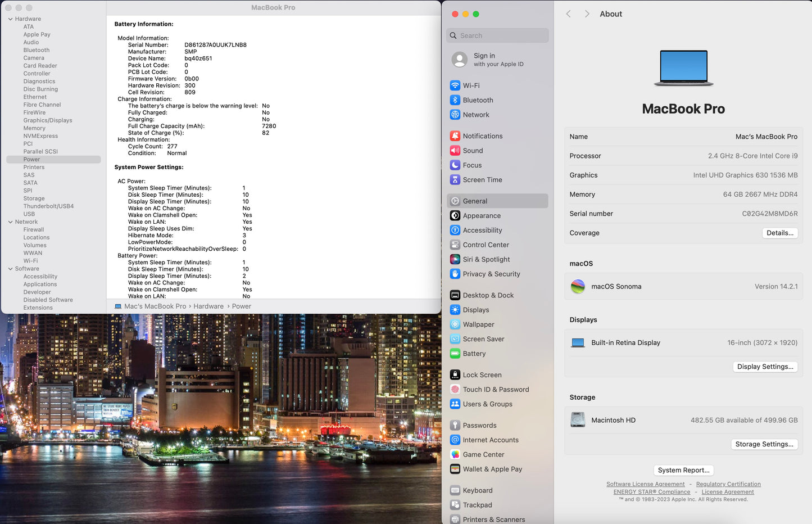Open Screen Time hourglass icon

pos(455,180)
